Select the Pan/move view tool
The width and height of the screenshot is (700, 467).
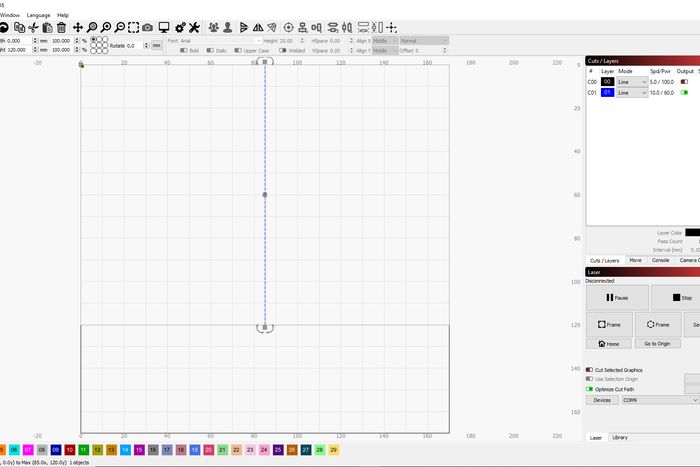[x=78, y=27]
